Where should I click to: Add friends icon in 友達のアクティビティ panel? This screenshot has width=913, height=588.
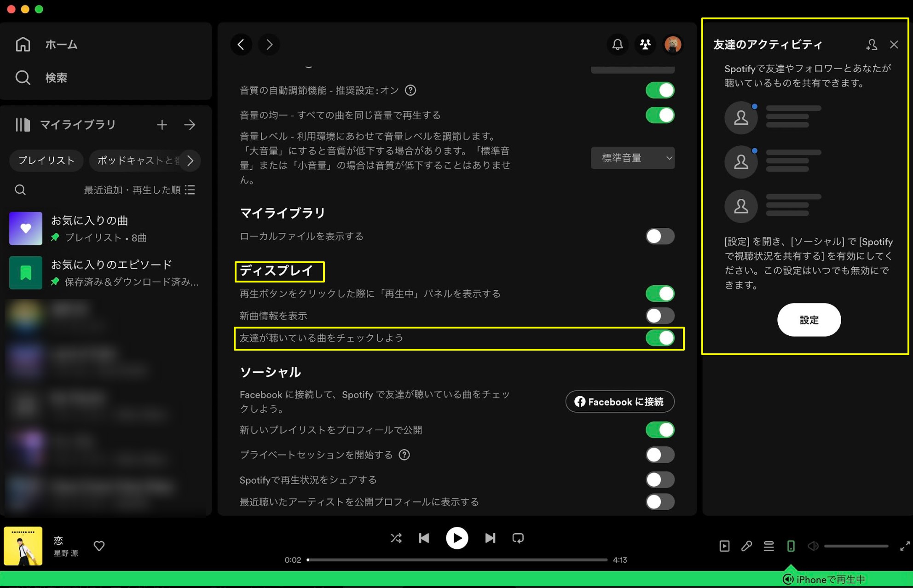point(872,45)
